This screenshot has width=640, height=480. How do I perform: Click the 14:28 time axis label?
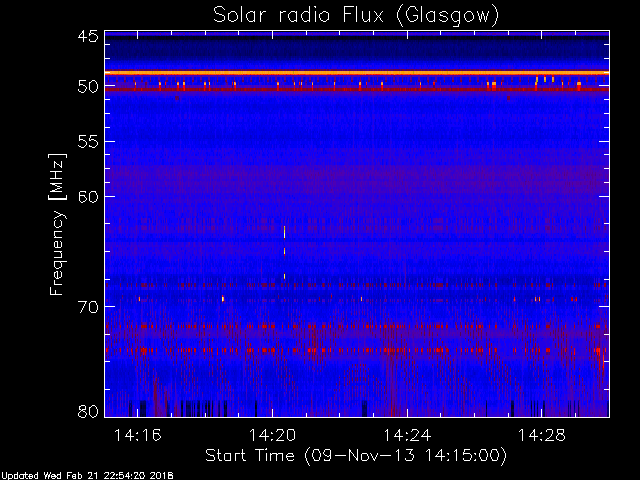click(542, 435)
